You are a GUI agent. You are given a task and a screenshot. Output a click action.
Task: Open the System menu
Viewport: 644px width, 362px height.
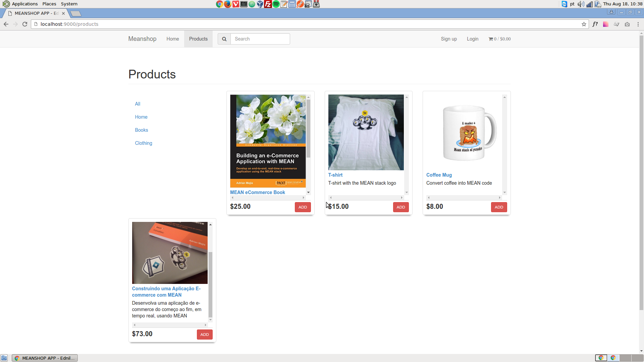(x=69, y=4)
